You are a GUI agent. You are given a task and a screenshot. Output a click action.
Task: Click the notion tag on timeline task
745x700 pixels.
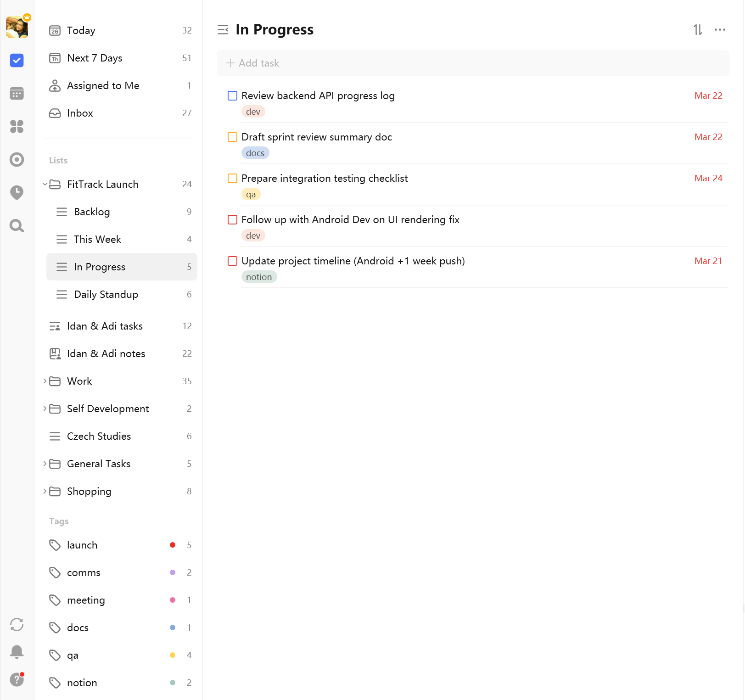(259, 277)
